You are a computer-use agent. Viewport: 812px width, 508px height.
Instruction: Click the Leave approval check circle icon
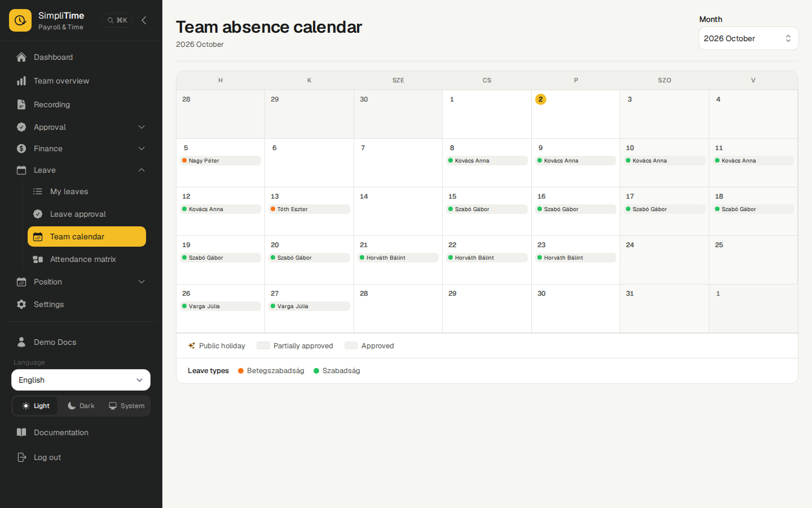point(38,214)
